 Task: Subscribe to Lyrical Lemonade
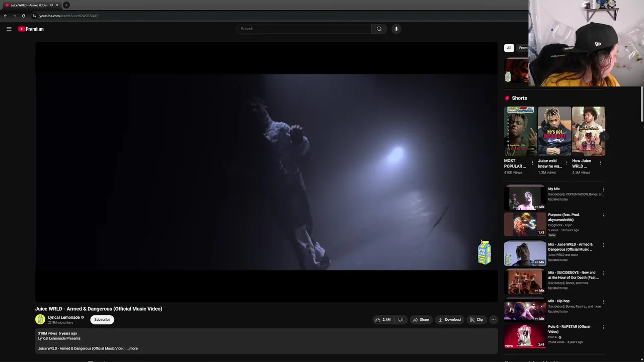(102, 320)
